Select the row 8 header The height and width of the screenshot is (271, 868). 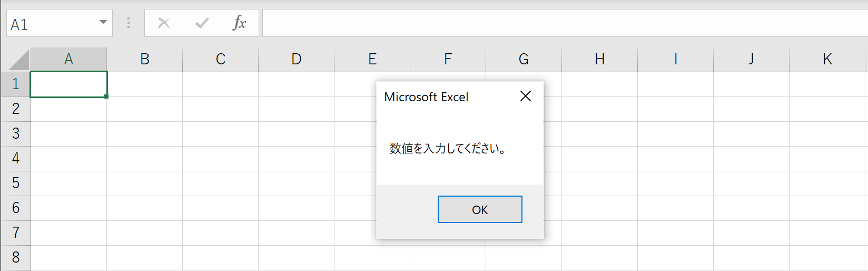click(16, 257)
